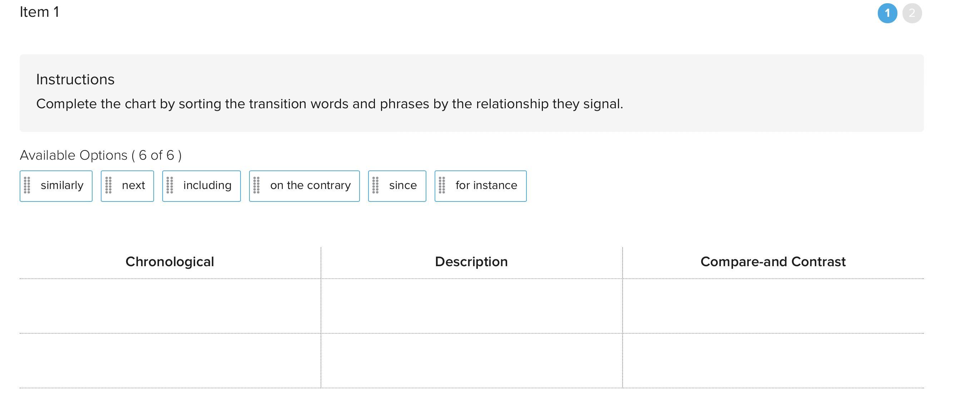Select the blue item 1 page indicator
Viewport: 980px width, 408px height.
coord(887,13)
